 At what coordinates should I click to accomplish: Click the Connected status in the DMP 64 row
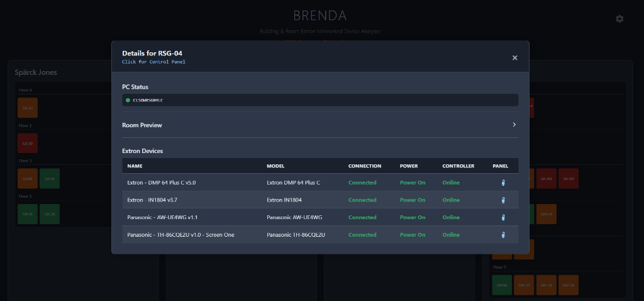click(362, 183)
